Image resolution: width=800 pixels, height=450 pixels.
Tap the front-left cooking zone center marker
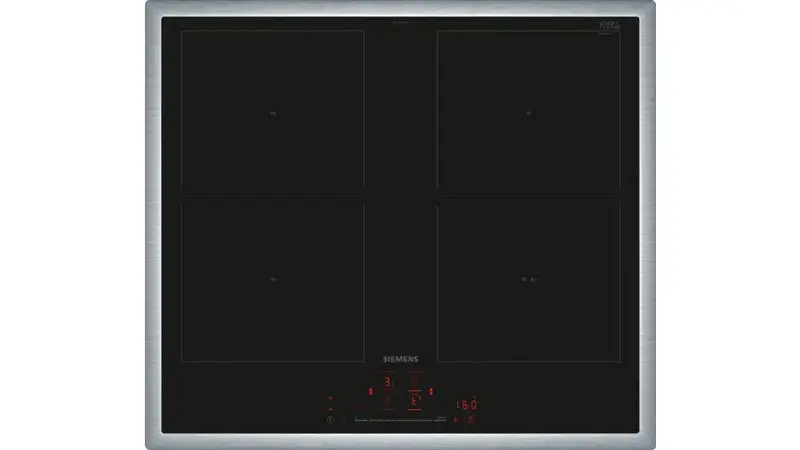(x=272, y=280)
